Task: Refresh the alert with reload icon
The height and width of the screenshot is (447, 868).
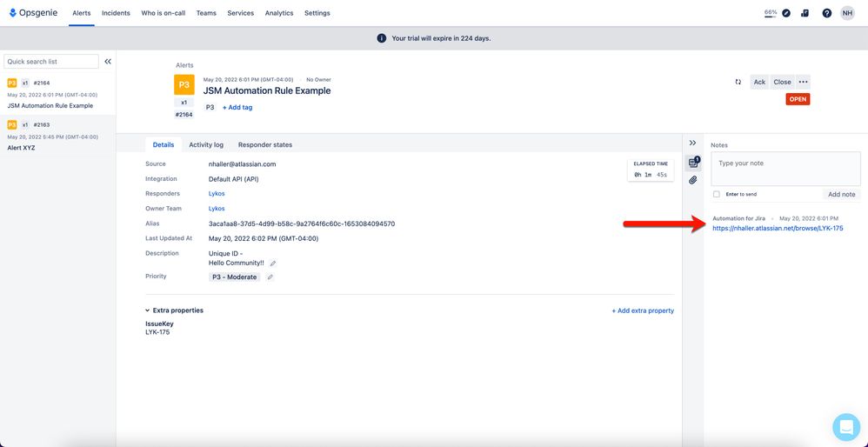Action: 738,82
